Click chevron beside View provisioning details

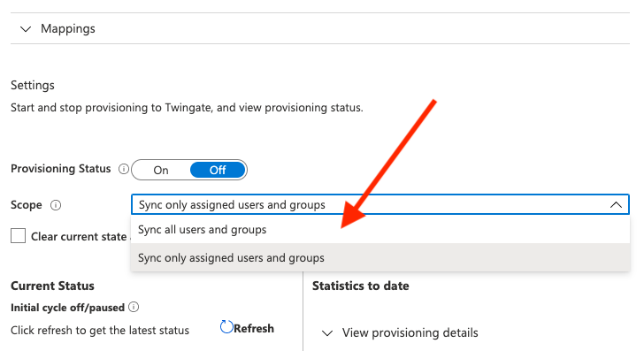327,333
